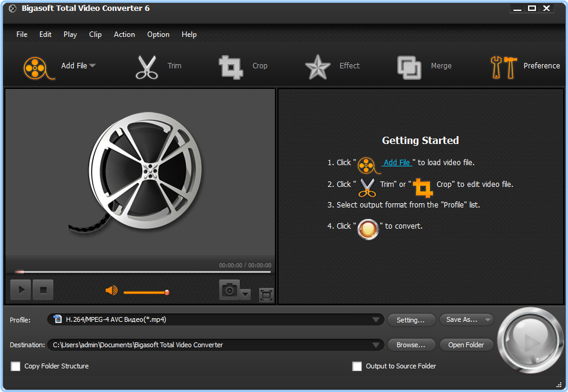Image resolution: width=568 pixels, height=392 pixels.
Task: Click scissors icon in Getting Started step 2
Action: pos(368,188)
